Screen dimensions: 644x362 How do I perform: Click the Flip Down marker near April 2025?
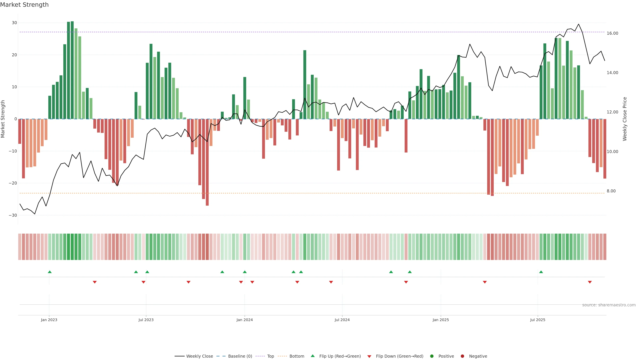[485, 282]
